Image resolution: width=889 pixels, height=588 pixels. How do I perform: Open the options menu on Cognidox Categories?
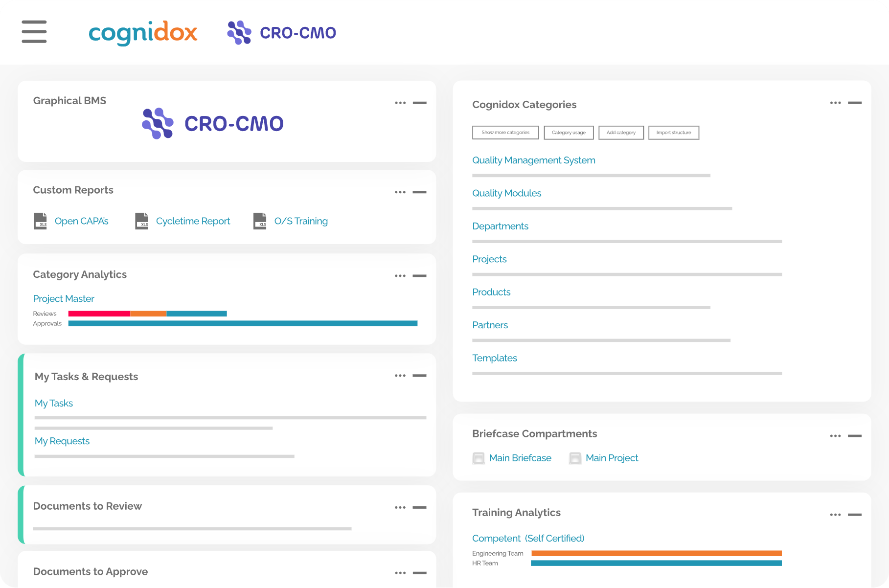[835, 103]
